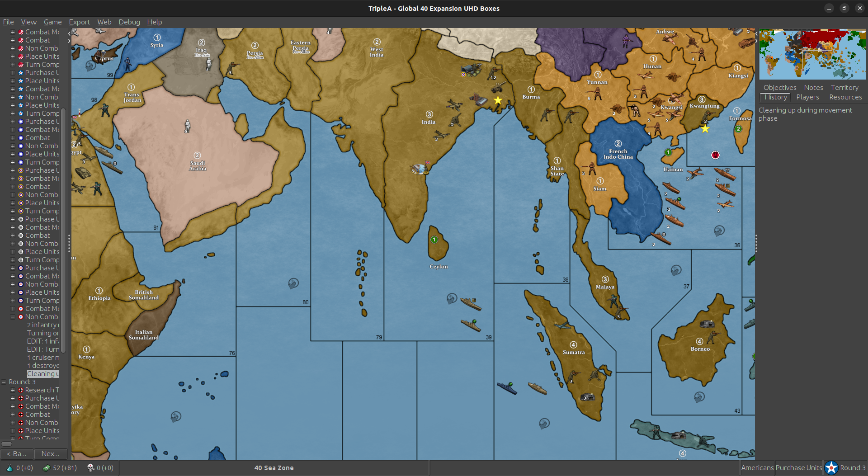Switch to the Players tab
The image size is (868, 476).
(807, 97)
